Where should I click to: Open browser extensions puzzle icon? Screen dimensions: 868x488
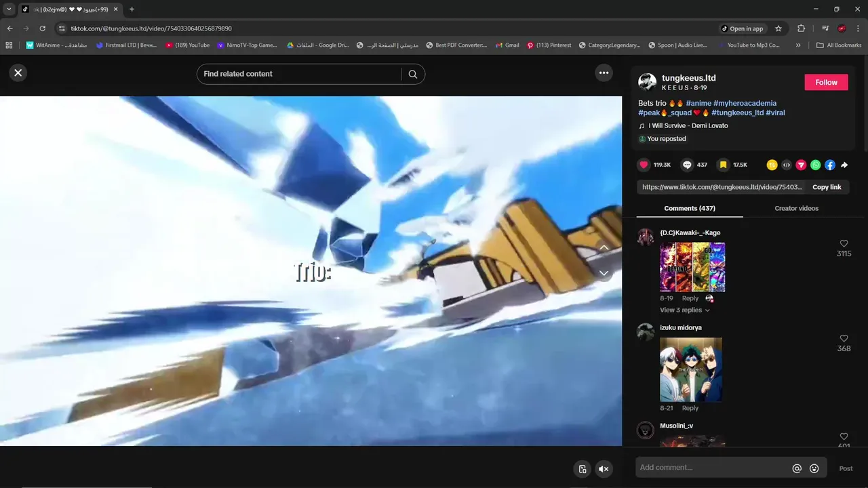click(x=801, y=28)
